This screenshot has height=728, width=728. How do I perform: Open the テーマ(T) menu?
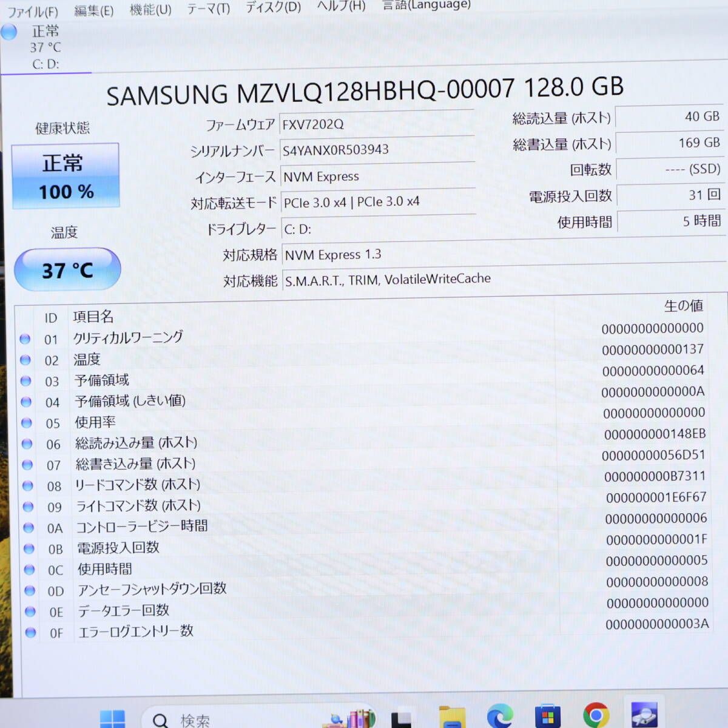pyautogui.click(x=208, y=8)
